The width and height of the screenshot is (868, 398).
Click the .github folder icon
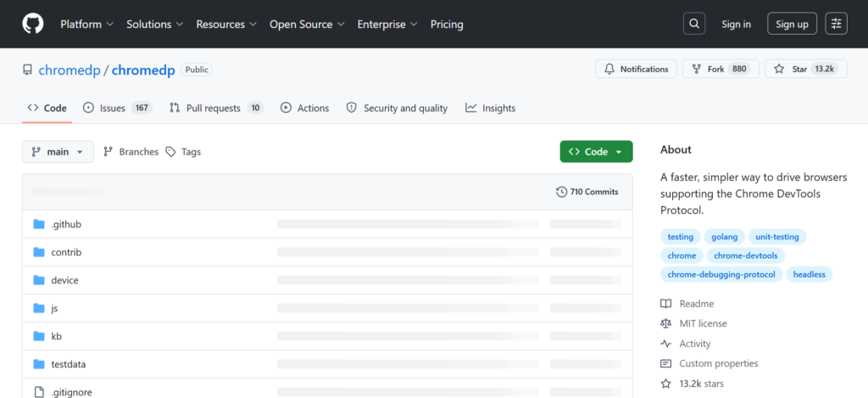39,224
